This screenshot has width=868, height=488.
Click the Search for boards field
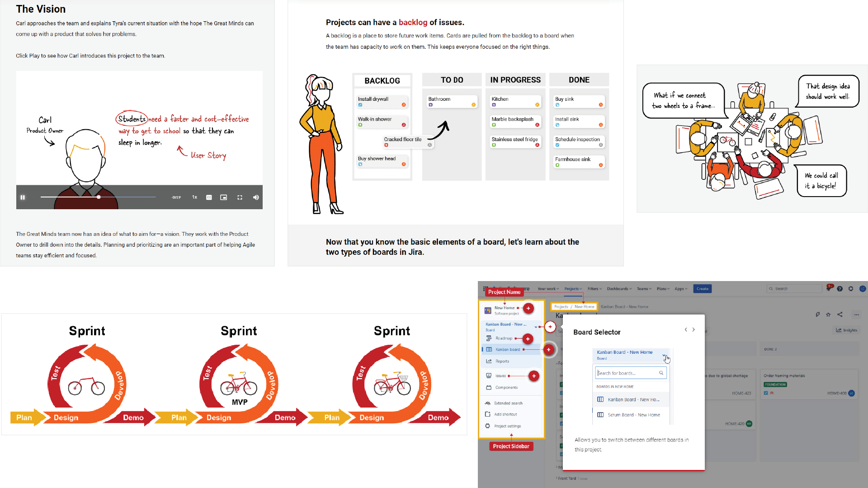(627, 373)
